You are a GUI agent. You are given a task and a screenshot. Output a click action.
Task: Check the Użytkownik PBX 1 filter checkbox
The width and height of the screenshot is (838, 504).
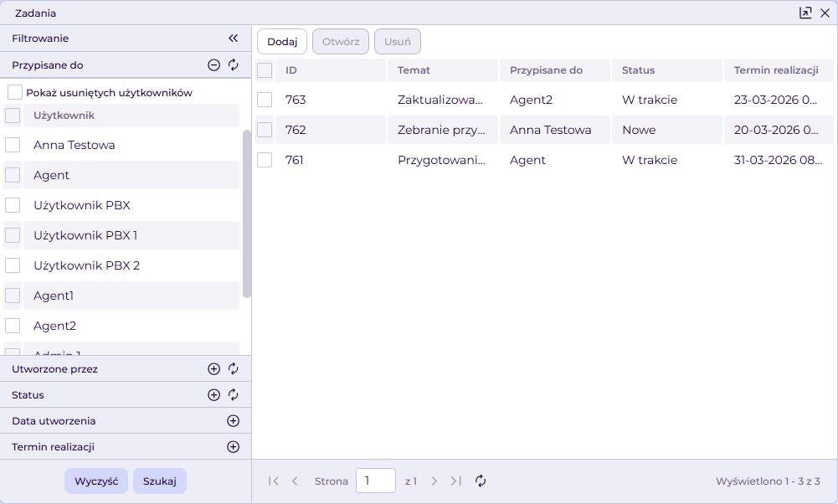(x=13, y=235)
